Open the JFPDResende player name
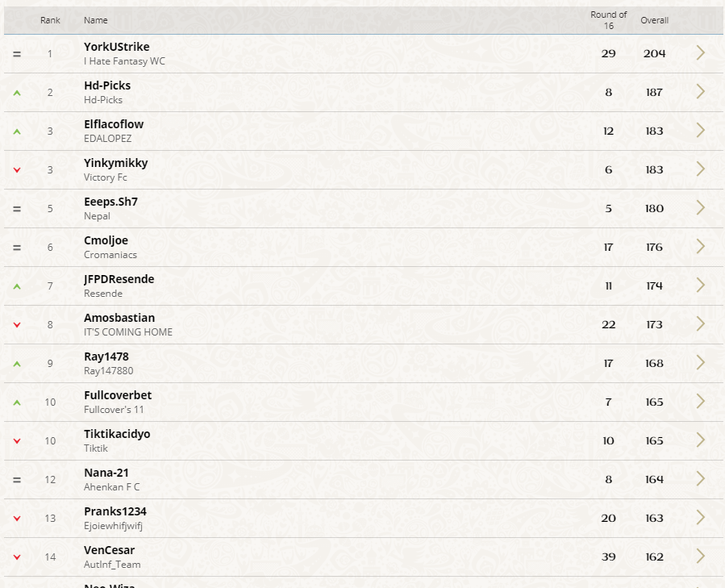725x588 pixels. click(119, 279)
